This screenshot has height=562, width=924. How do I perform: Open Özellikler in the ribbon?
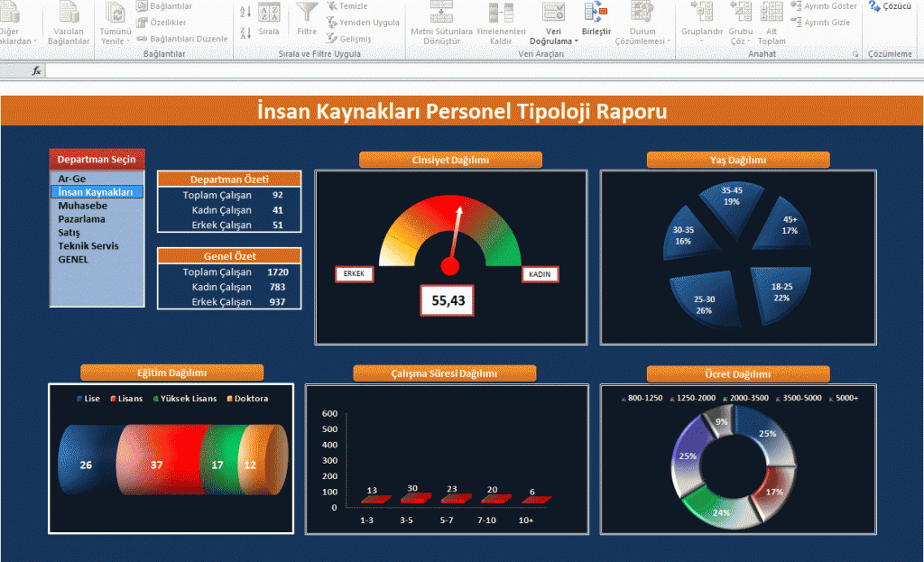pos(162,23)
